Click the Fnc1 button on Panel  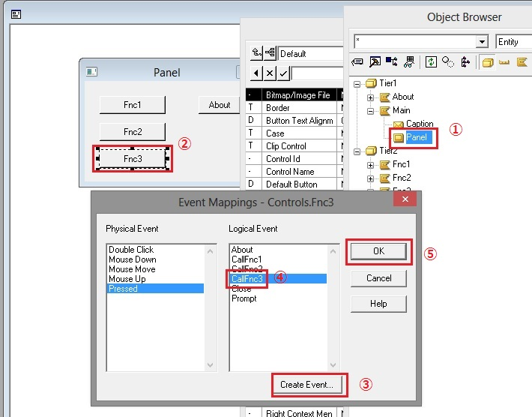[133, 105]
